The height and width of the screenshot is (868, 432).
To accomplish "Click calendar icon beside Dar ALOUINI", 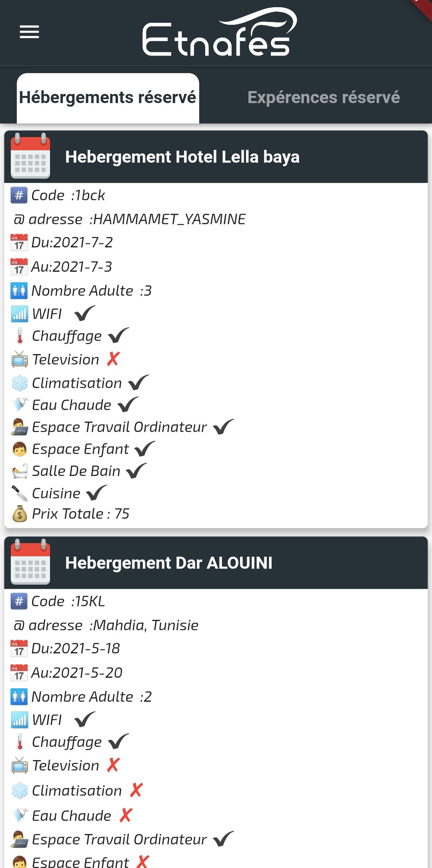I will (x=30, y=562).
